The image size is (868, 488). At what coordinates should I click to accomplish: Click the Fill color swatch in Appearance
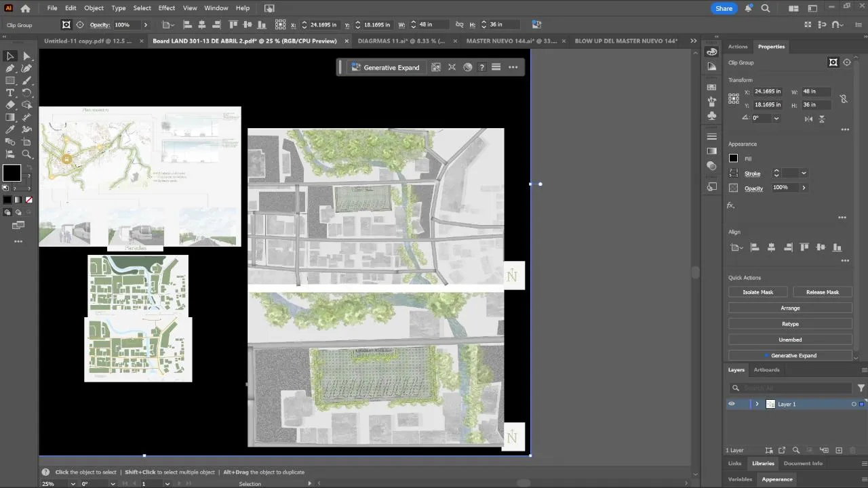(733, 159)
